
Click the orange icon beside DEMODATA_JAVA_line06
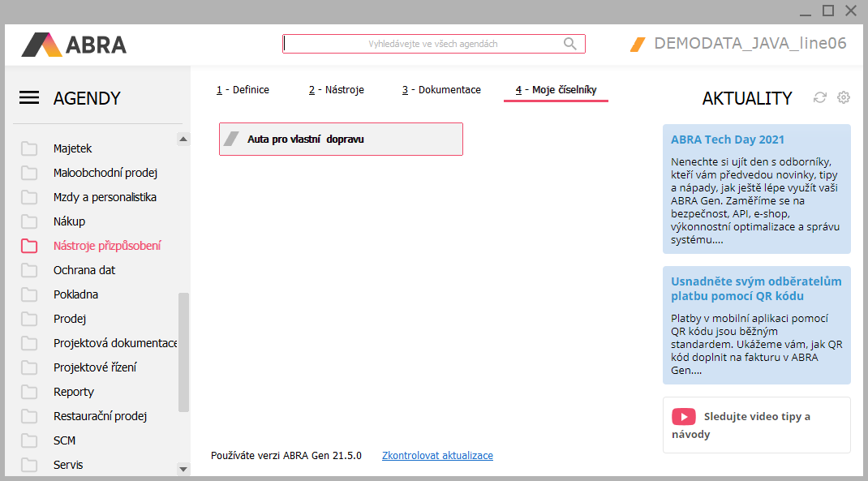click(638, 44)
